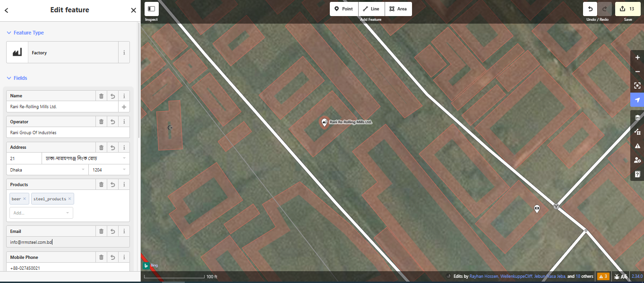Revert the Operator field with undo icon
This screenshot has height=283, width=644.
(x=112, y=122)
